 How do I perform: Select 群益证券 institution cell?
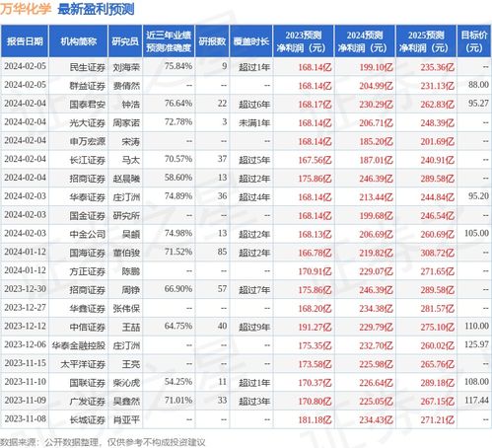pyautogui.click(x=88, y=86)
